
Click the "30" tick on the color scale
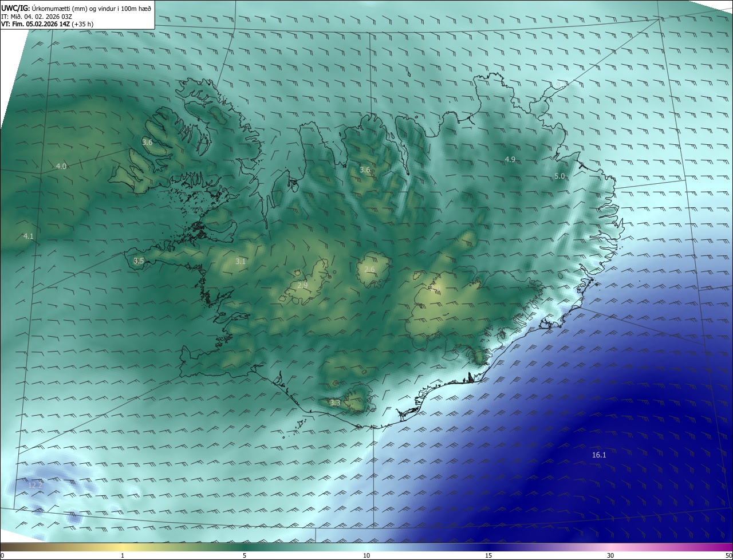[x=610, y=555]
